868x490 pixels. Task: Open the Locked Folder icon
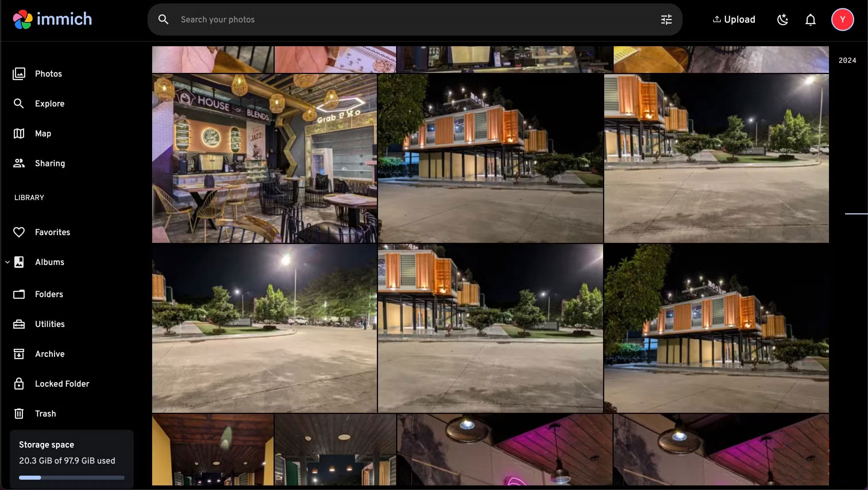[x=19, y=384]
